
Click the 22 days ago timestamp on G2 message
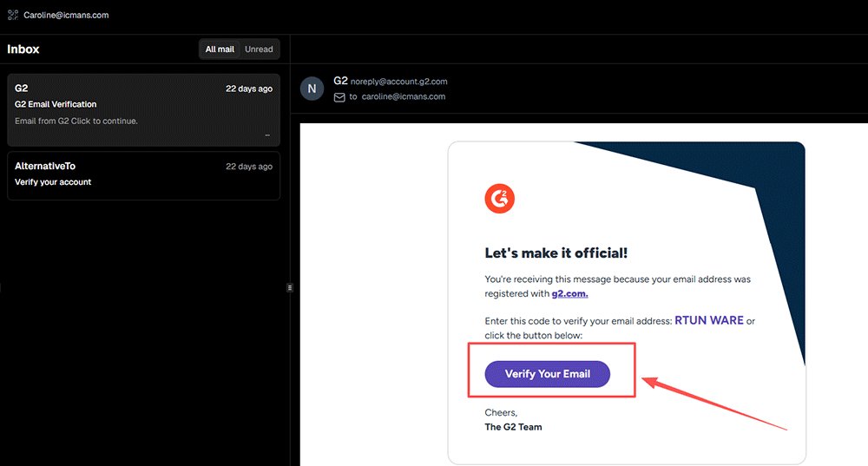(x=249, y=89)
